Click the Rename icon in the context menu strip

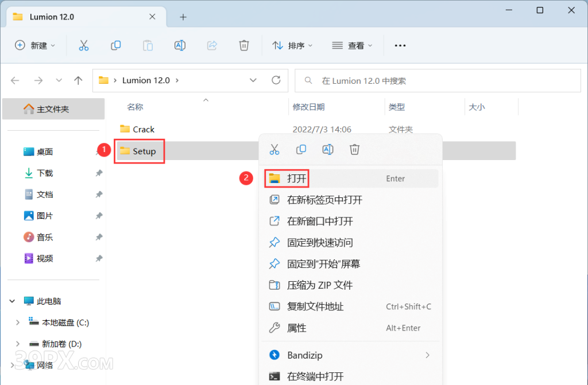click(x=327, y=149)
